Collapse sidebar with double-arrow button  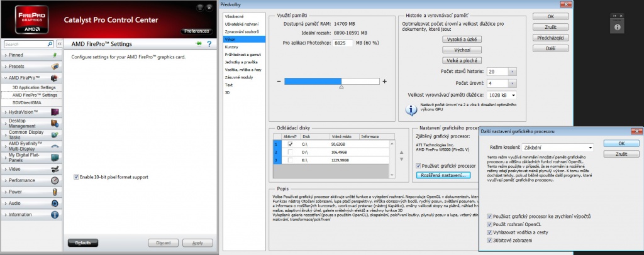[x=59, y=44]
